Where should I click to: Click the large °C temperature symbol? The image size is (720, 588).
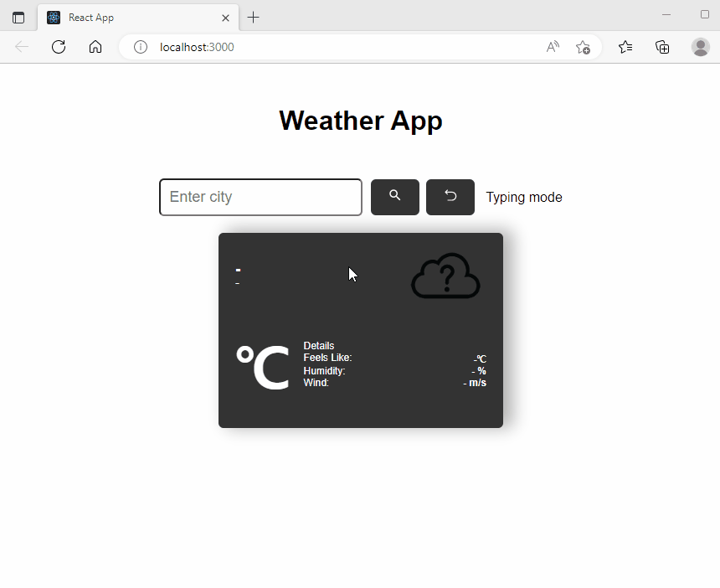coord(263,368)
